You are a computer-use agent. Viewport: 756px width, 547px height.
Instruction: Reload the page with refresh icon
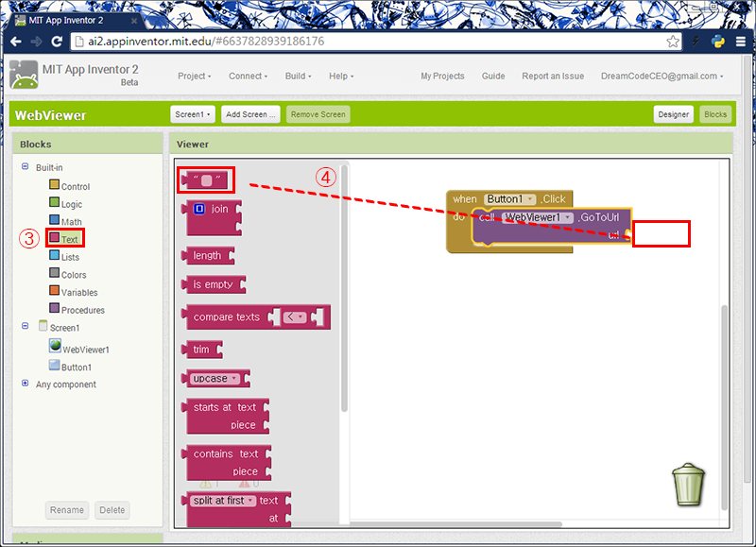pyautogui.click(x=57, y=42)
